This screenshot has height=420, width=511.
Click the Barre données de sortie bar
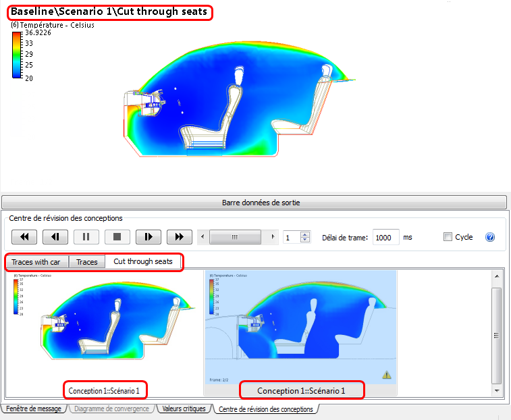254,203
